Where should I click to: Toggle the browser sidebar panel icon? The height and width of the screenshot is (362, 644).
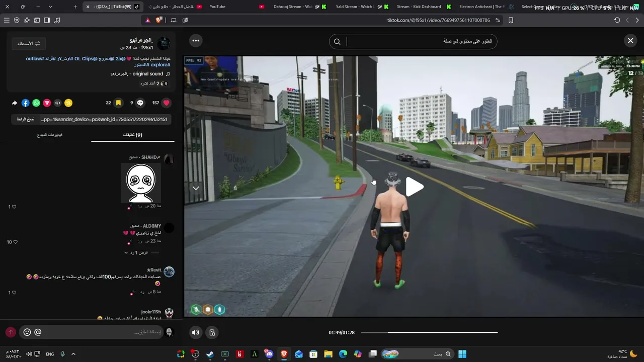pyautogui.click(x=47, y=20)
